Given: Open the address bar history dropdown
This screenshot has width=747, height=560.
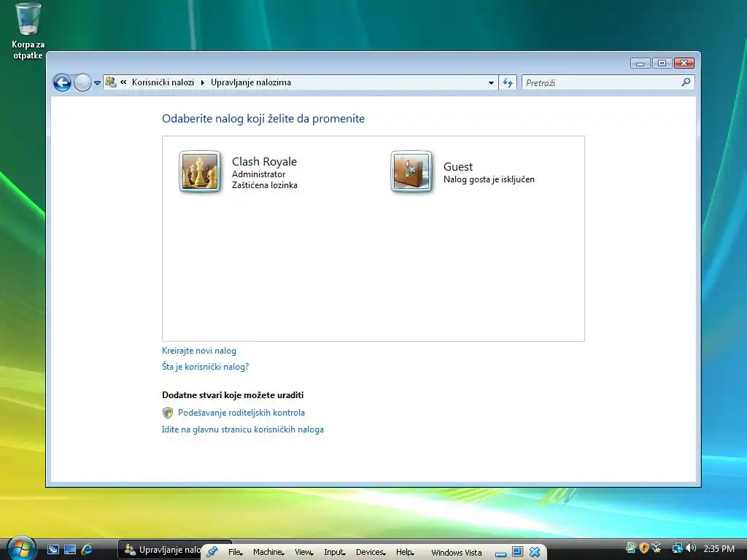Looking at the screenshot, I should pyautogui.click(x=491, y=83).
